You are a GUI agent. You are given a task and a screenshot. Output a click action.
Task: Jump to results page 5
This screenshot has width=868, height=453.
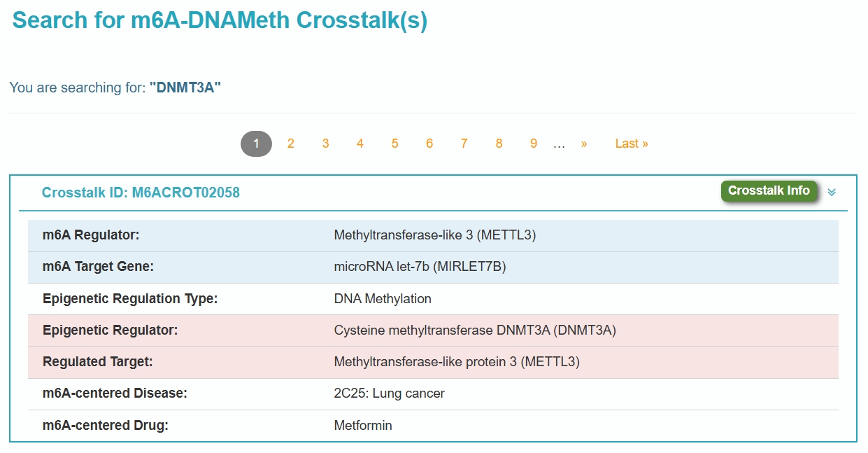(394, 144)
